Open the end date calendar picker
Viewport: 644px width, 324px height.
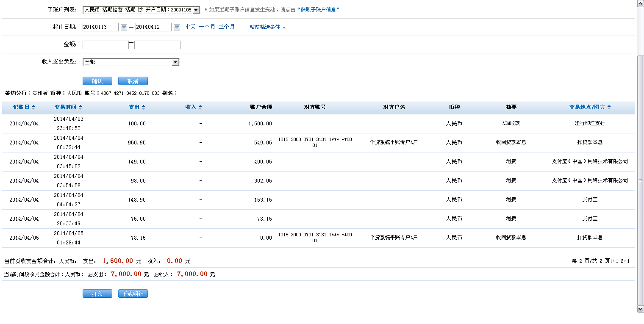click(177, 28)
